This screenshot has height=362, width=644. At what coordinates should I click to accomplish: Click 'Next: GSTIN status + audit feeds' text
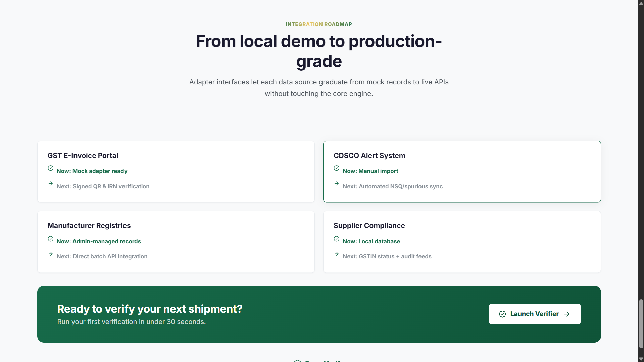pos(387,256)
